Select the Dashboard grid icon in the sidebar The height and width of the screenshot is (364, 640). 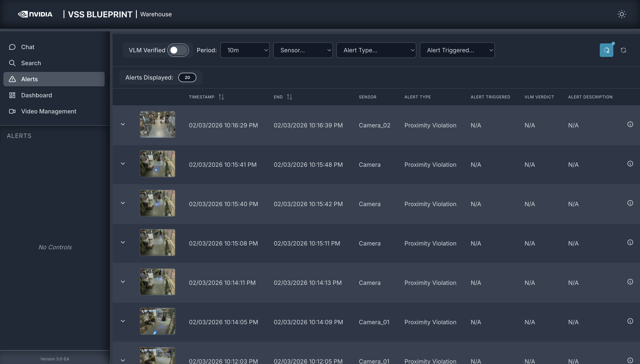[12, 95]
